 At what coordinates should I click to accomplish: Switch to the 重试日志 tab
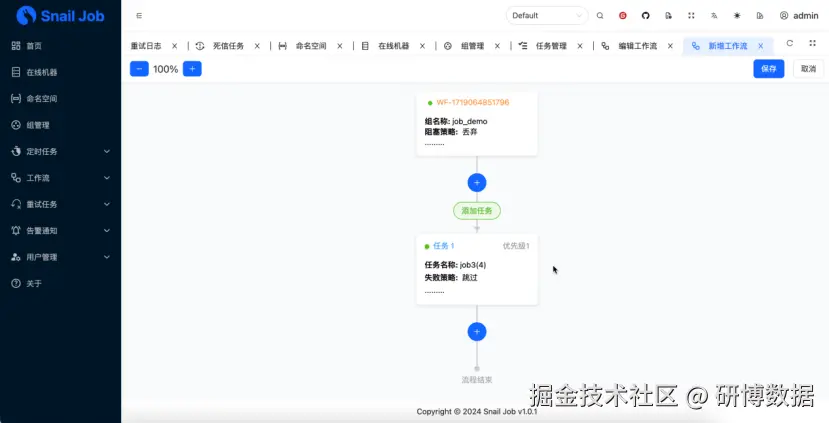click(146, 46)
